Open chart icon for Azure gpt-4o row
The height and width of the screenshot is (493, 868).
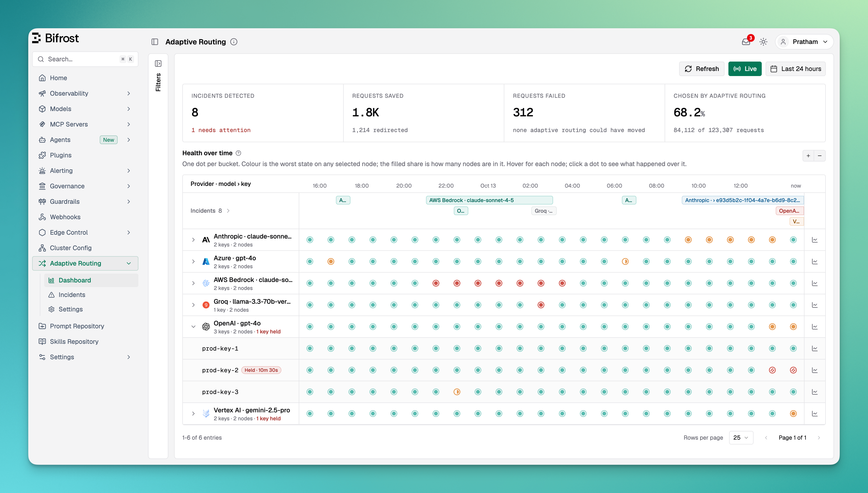point(815,261)
